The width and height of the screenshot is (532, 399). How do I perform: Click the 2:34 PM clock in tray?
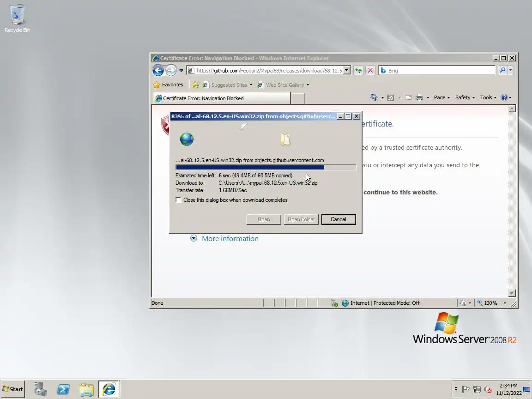point(508,386)
